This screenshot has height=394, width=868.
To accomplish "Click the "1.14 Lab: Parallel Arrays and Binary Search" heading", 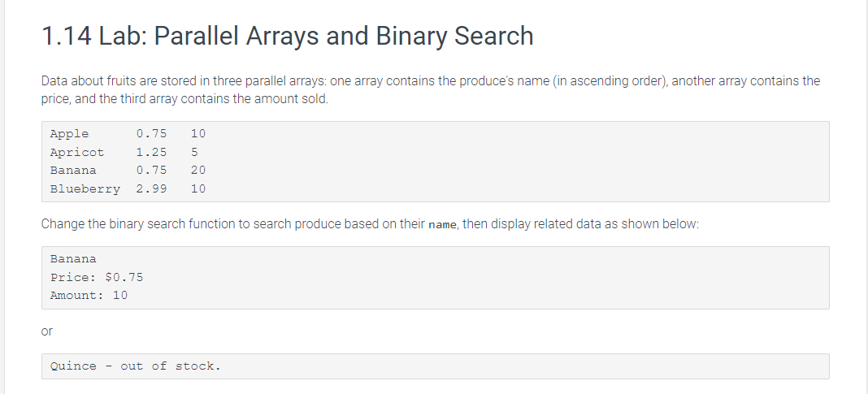I will pos(287,37).
